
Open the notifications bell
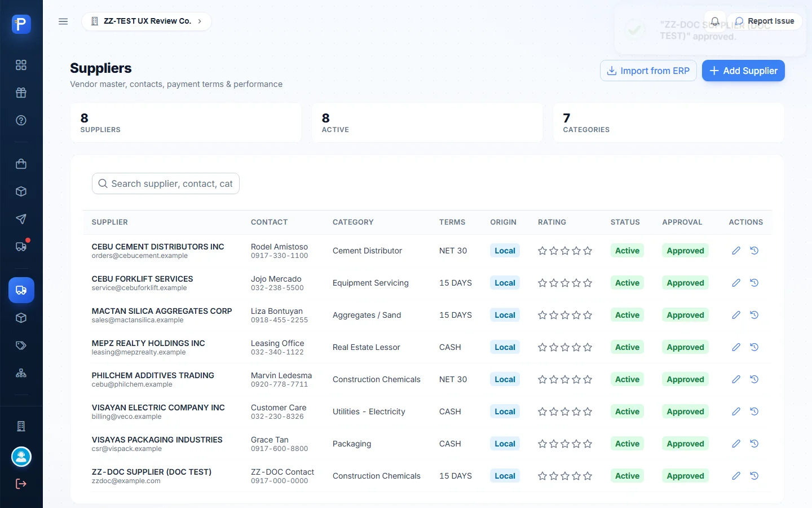(x=714, y=21)
